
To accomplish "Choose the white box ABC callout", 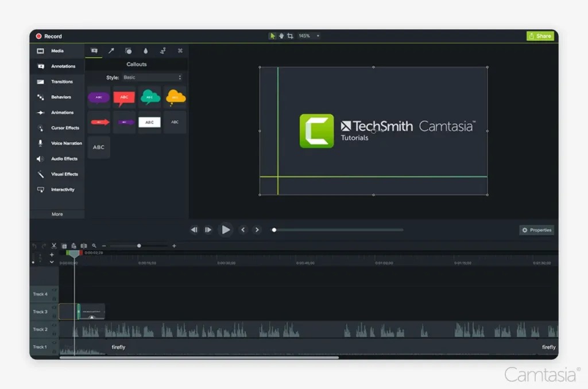I will point(150,122).
